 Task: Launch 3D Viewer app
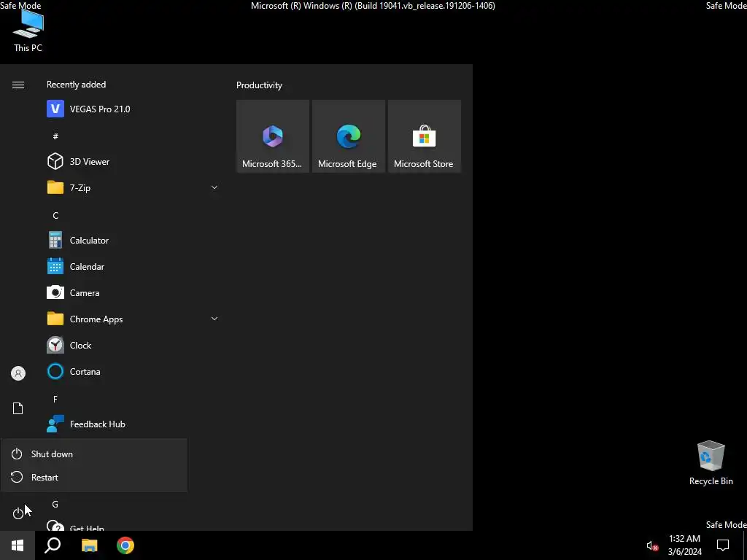tap(133, 161)
